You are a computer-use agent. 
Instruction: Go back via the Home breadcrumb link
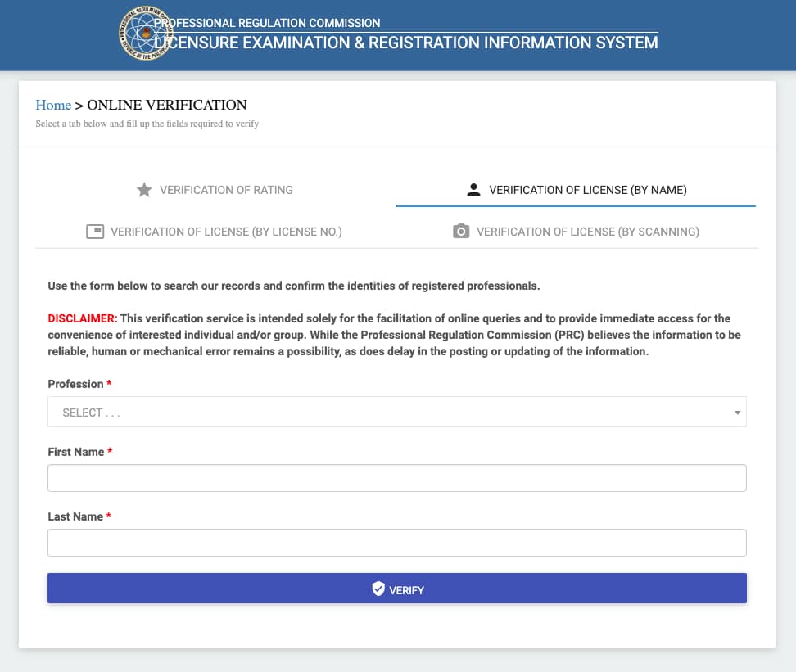(x=53, y=105)
